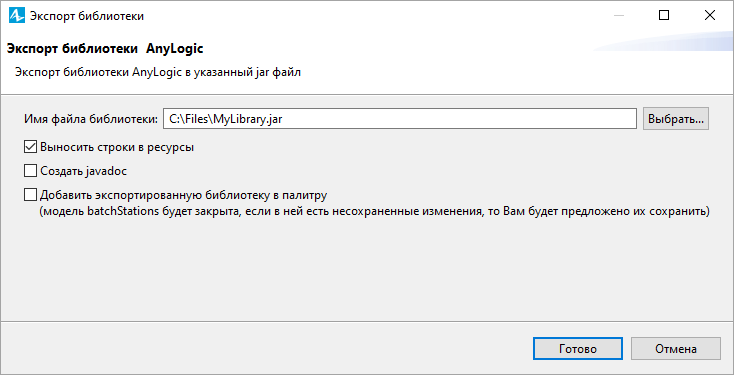Select the Имя файла библиотеки: field label
Image resolution: width=734 pixels, height=375 pixels.
(x=91, y=119)
